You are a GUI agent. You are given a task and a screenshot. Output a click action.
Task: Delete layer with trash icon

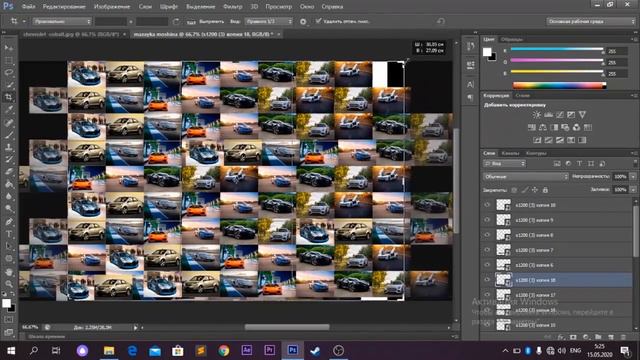[x=623, y=337]
